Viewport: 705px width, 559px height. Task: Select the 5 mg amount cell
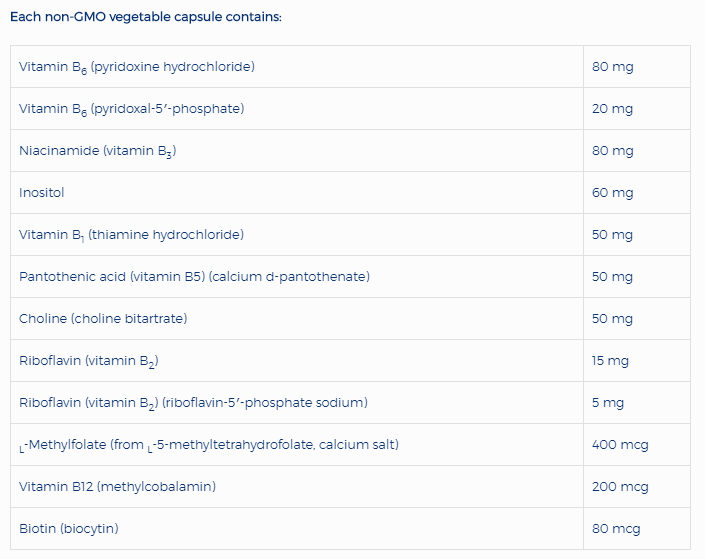[x=607, y=402]
